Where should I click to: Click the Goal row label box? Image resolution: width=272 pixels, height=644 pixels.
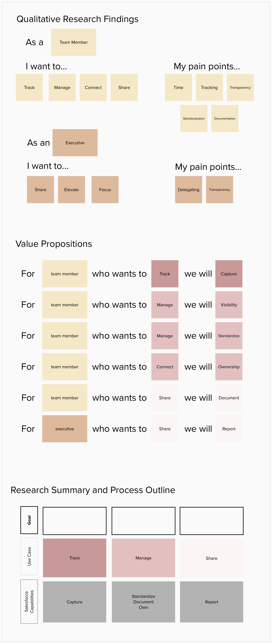[29, 520]
